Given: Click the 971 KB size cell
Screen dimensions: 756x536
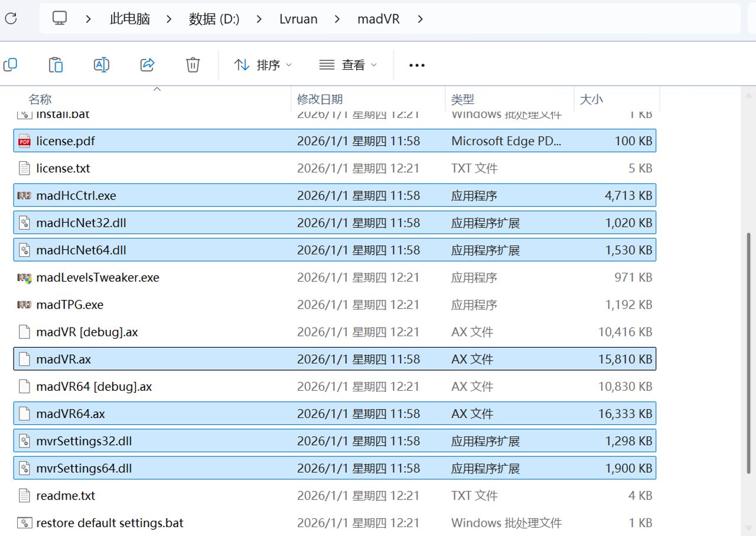Looking at the screenshot, I should click(633, 277).
